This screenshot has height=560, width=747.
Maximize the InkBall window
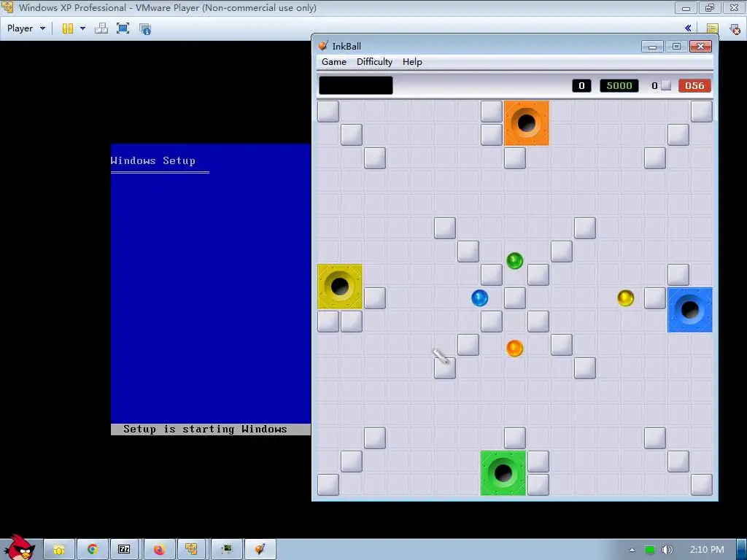point(676,46)
